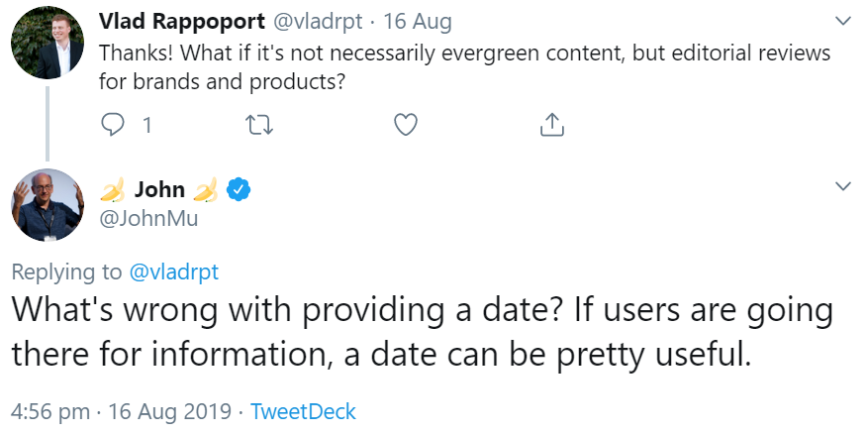Image resolution: width=868 pixels, height=434 pixels.
Task: Open the TweetDeck source link
Action: [x=303, y=411]
